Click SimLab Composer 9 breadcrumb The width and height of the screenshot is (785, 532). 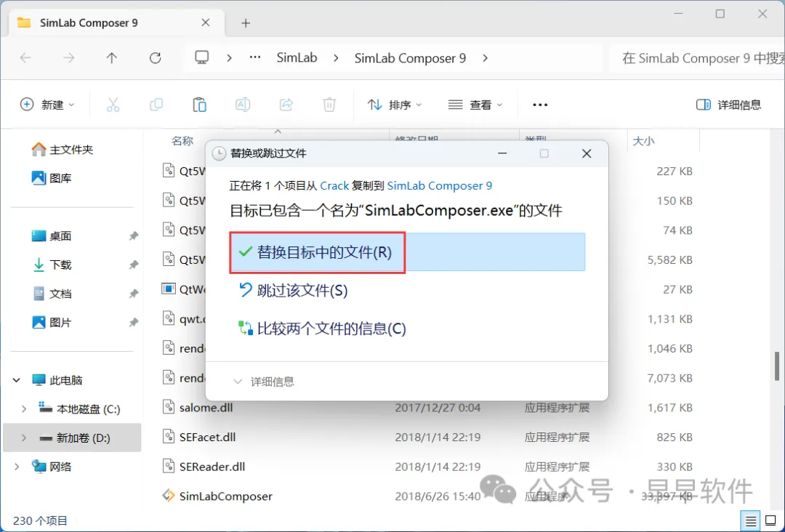pyautogui.click(x=410, y=58)
